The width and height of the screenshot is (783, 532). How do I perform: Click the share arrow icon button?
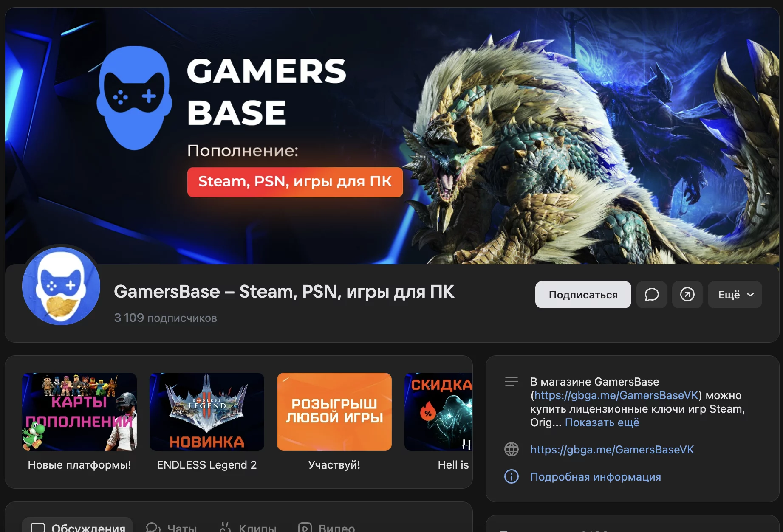click(x=687, y=295)
